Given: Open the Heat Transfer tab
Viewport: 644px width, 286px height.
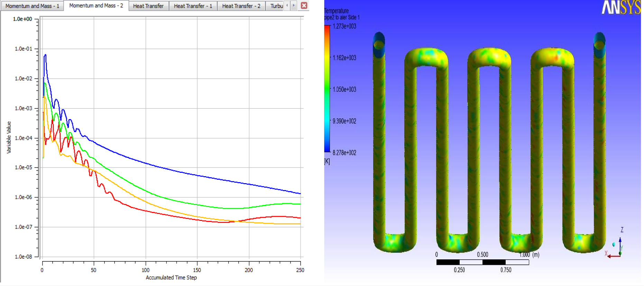Looking at the screenshot, I should 148,6.
